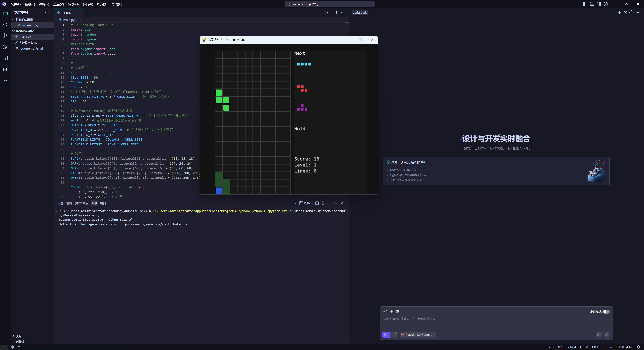Image resolution: width=644 pixels, height=350 pixels.
Task: Open the Extensions sidebar icon
Action: pyautogui.click(x=5, y=69)
